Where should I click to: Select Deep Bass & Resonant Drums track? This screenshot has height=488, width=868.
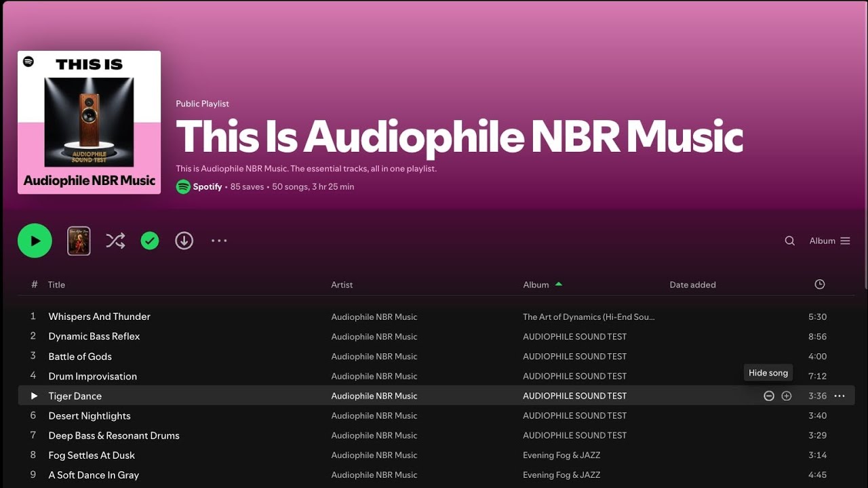(x=114, y=435)
